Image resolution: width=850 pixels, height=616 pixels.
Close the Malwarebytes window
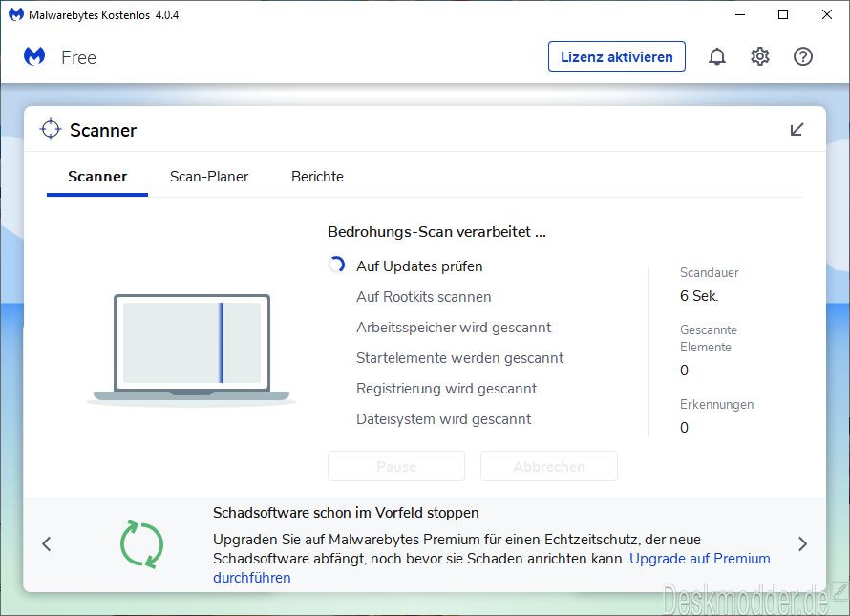point(827,14)
